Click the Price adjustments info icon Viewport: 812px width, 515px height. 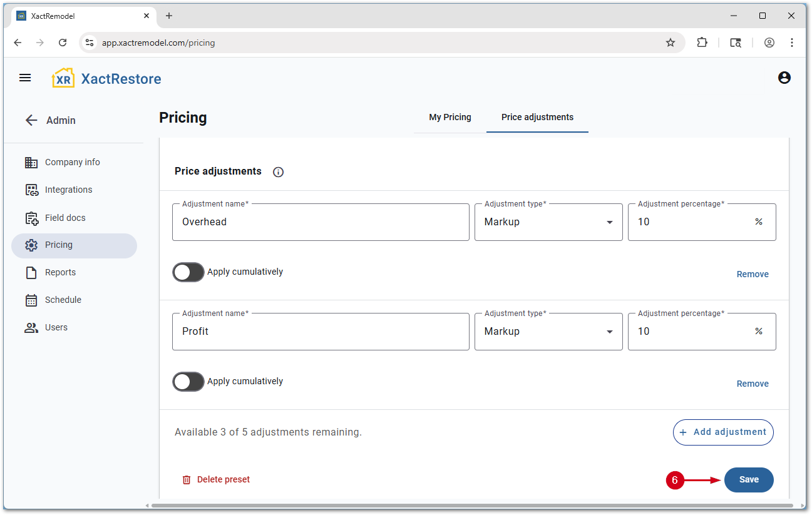[x=279, y=172]
